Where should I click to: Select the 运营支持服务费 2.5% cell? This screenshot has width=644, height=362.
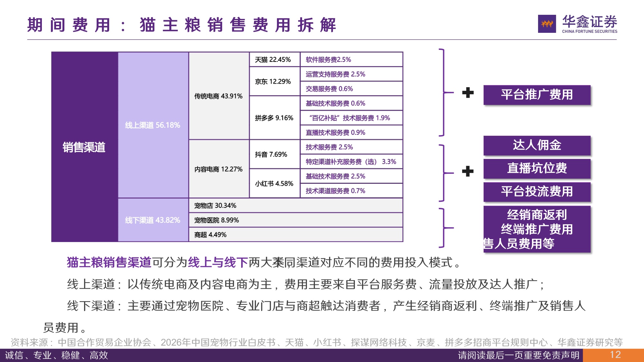(x=351, y=74)
